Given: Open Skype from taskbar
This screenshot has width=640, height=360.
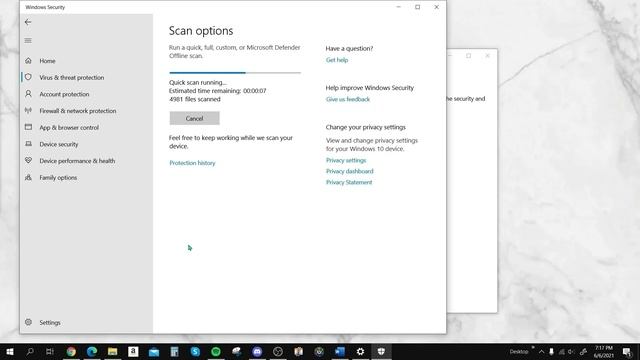Looking at the screenshot, I should [x=195, y=351].
